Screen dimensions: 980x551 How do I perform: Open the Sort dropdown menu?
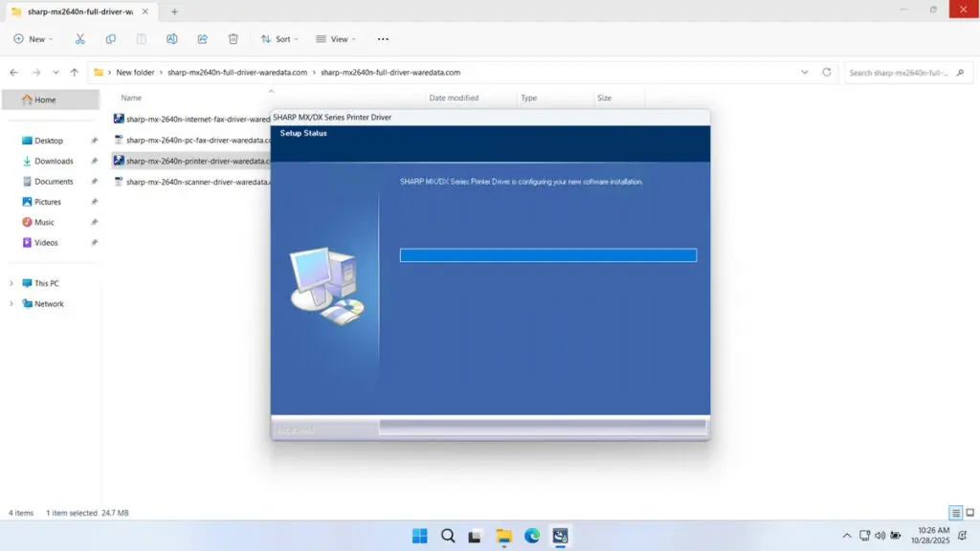(x=278, y=38)
